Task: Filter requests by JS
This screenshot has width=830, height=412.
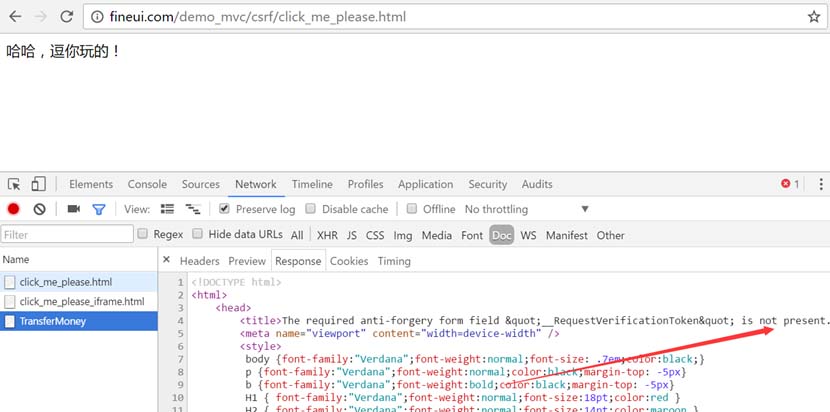Action: pos(352,235)
